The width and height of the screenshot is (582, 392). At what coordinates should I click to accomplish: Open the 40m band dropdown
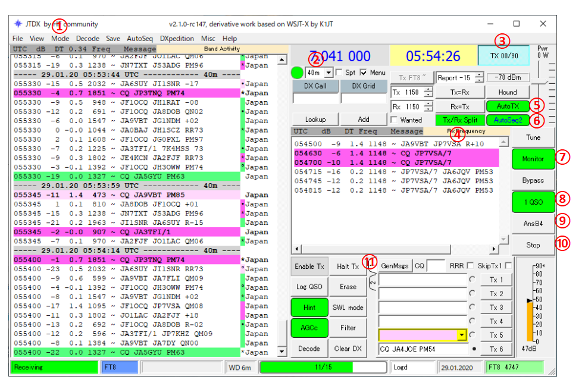coord(328,73)
